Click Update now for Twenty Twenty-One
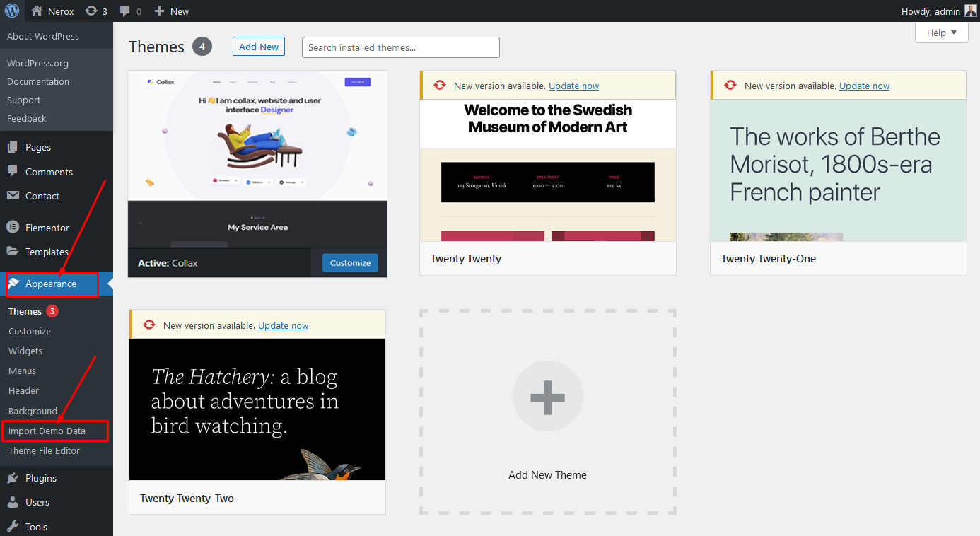This screenshot has width=980, height=536. click(864, 86)
